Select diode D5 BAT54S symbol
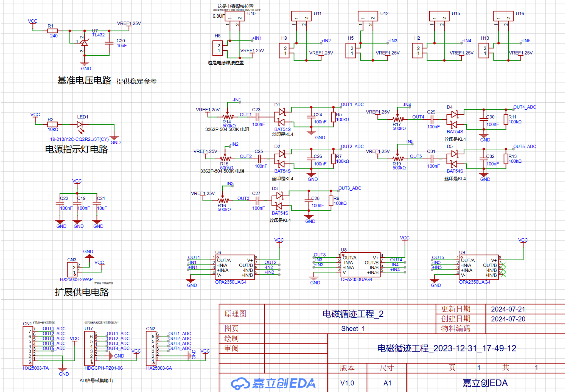 point(454,159)
